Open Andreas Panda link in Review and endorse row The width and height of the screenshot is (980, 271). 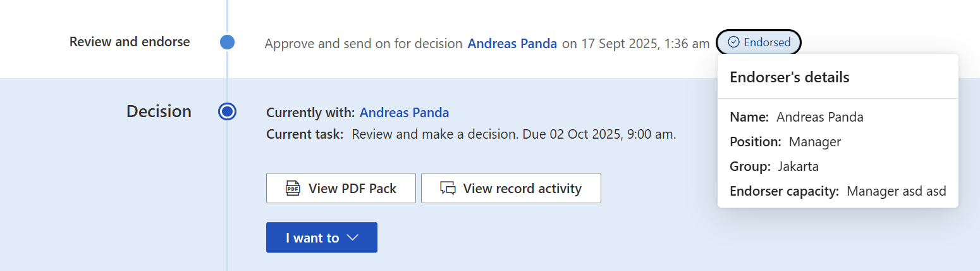(512, 44)
